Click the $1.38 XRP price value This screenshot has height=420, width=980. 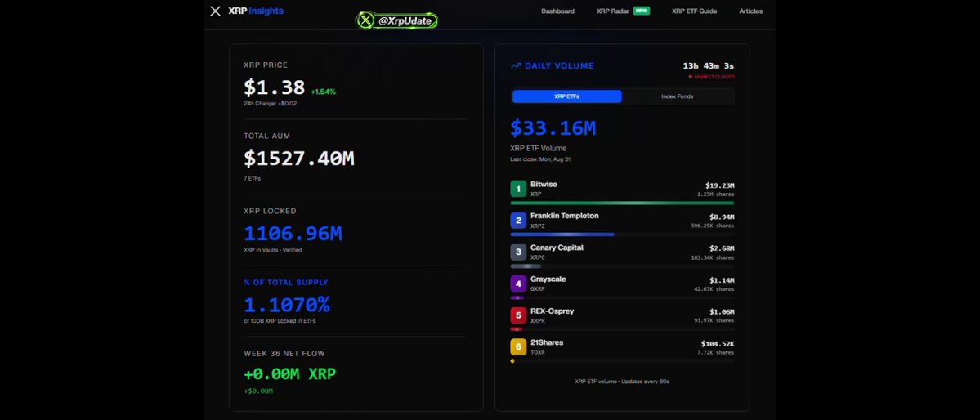pos(275,87)
